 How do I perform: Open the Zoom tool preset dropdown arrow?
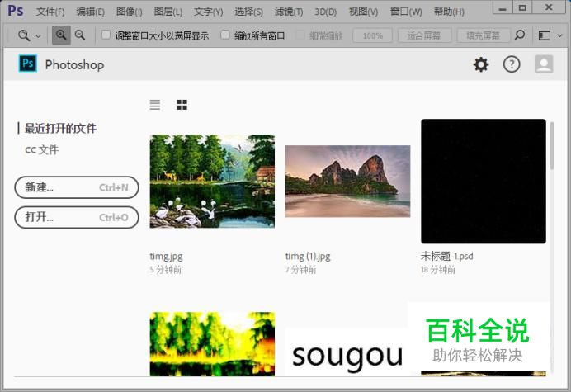click(x=38, y=36)
